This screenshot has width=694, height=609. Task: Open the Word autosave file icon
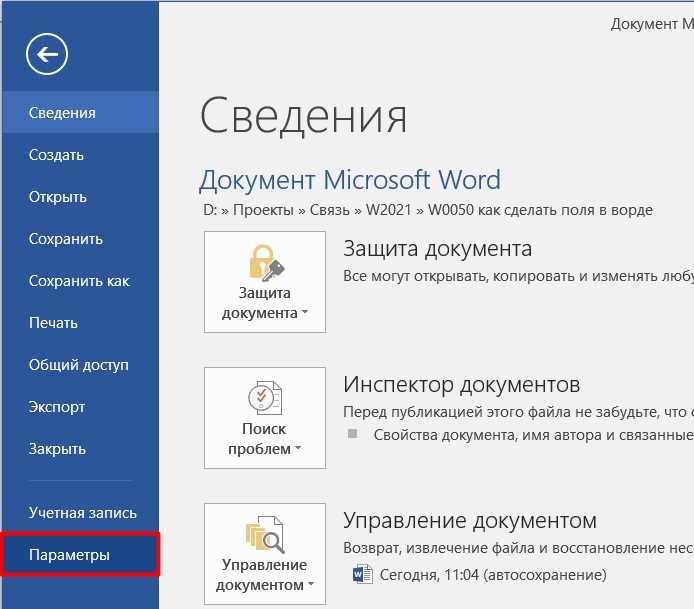[362, 574]
